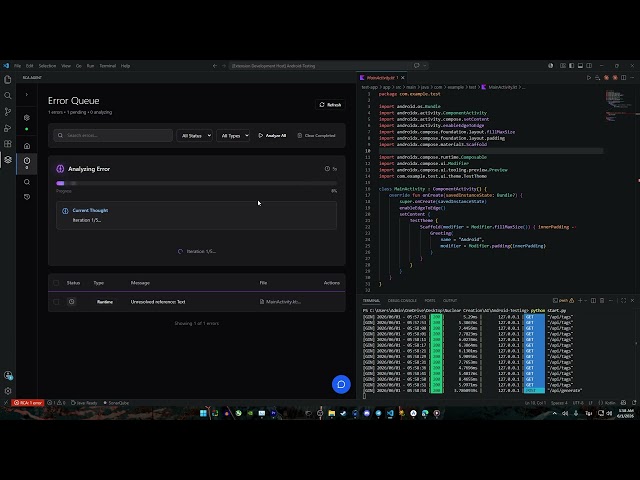Open the Manage gear icon at bottom left
Image resolution: width=640 pixels, height=480 pixels.
(8, 391)
